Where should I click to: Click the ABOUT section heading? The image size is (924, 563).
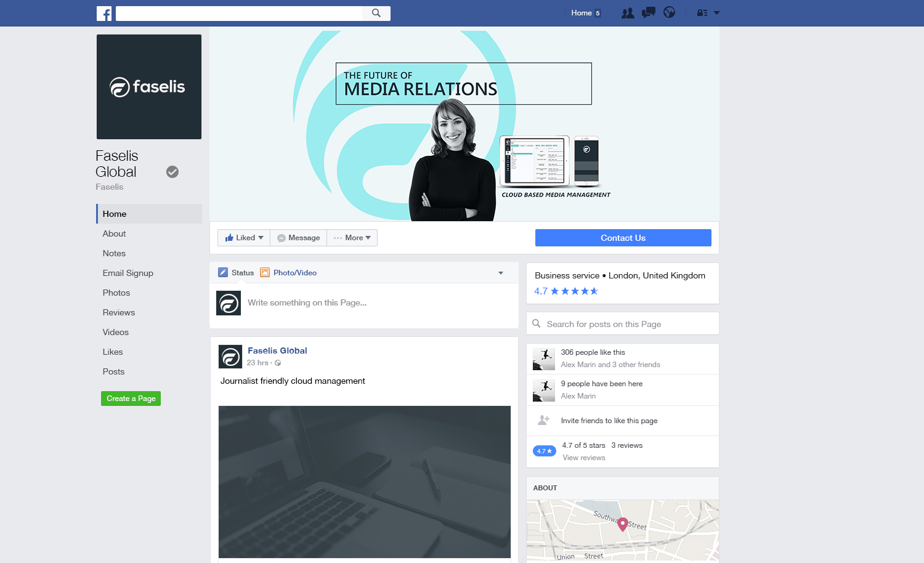545,488
